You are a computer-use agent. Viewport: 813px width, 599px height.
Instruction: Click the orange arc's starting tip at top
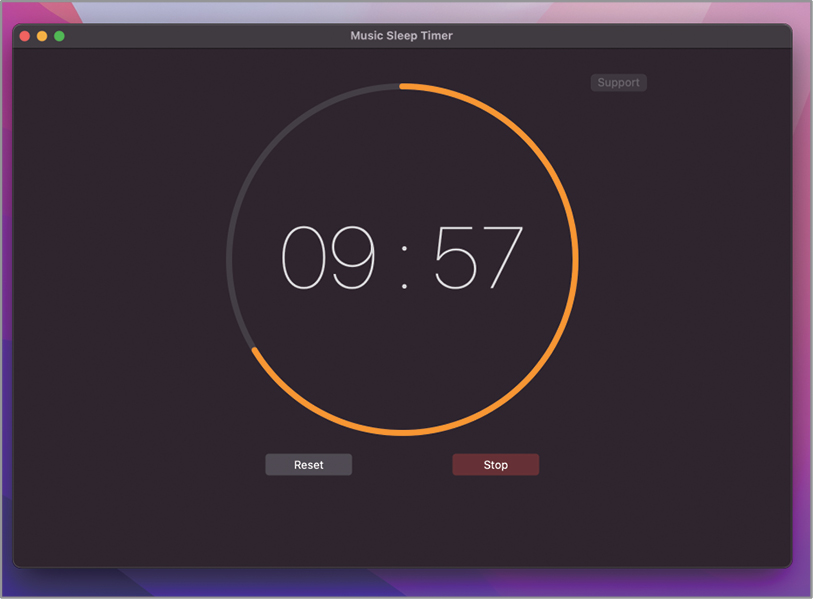tap(403, 86)
